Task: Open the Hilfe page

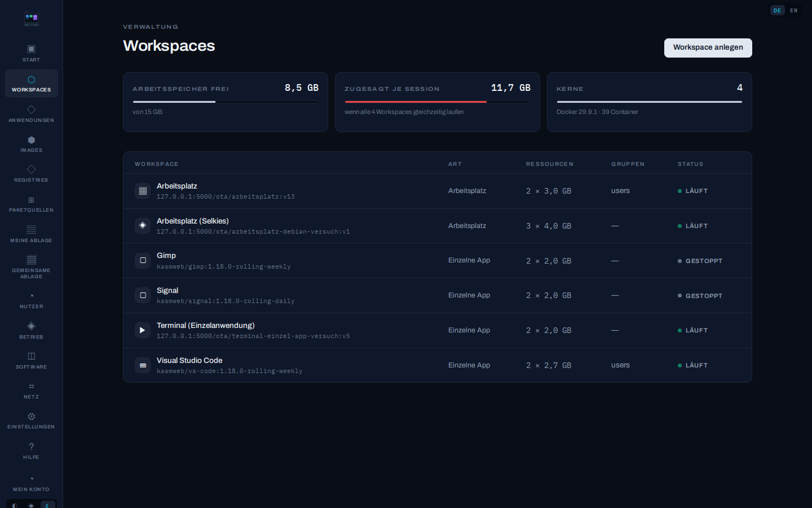Action: [32, 451]
